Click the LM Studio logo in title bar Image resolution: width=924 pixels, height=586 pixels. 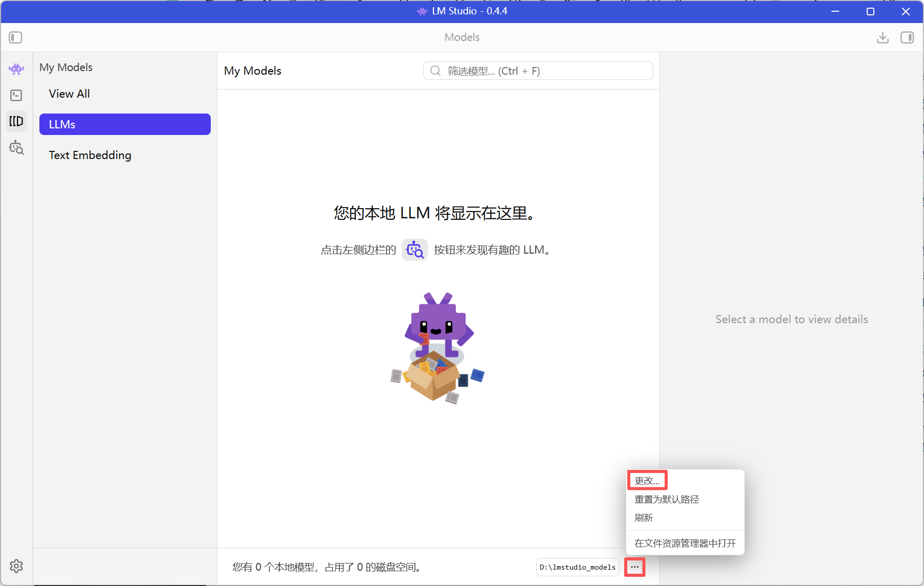(x=422, y=11)
